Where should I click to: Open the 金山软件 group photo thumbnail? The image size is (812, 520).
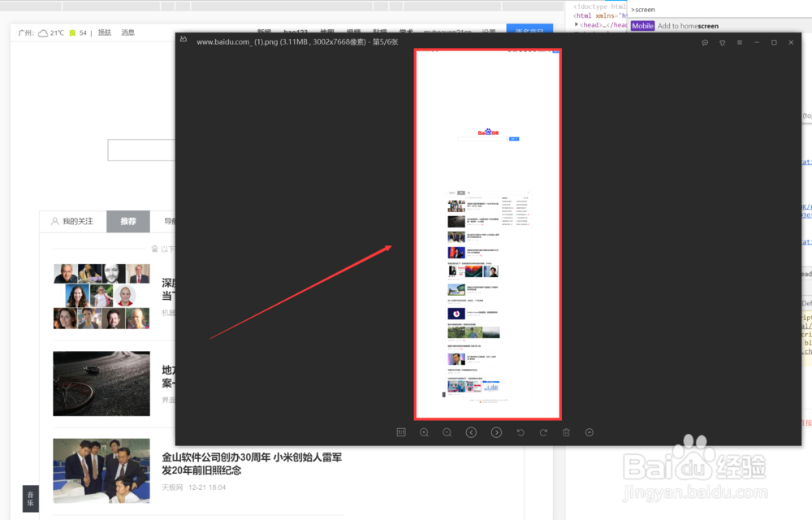pos(101,470)
